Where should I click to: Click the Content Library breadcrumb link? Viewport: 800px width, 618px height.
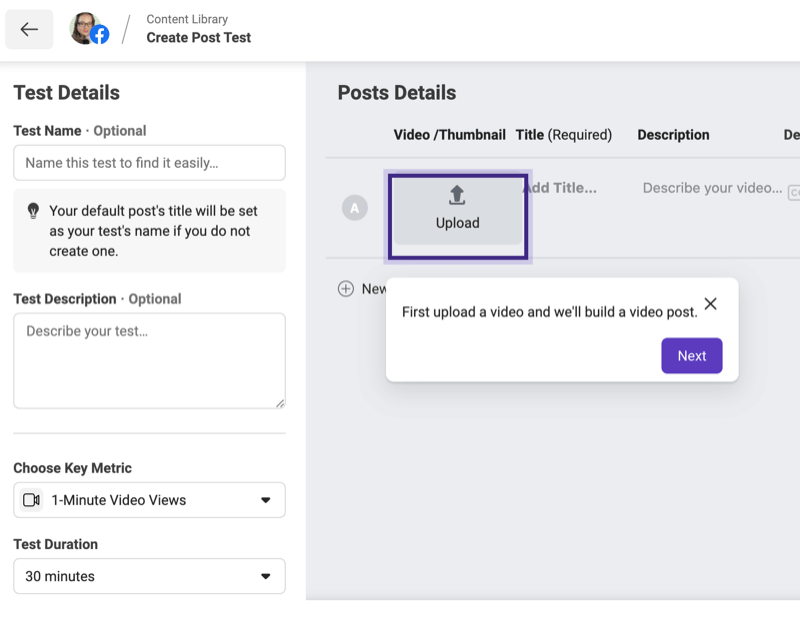coord(187,19)
